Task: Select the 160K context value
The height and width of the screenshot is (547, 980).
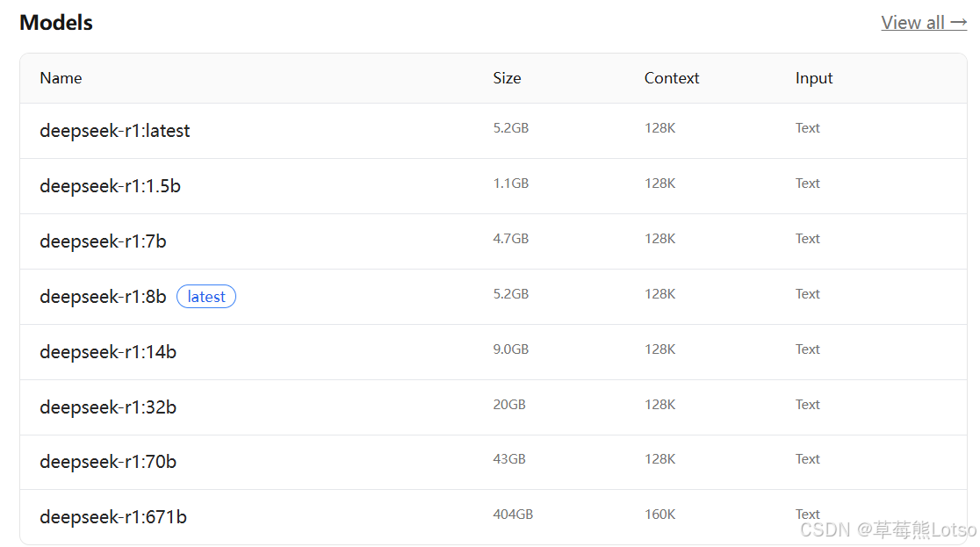Action: click(660, 514)
